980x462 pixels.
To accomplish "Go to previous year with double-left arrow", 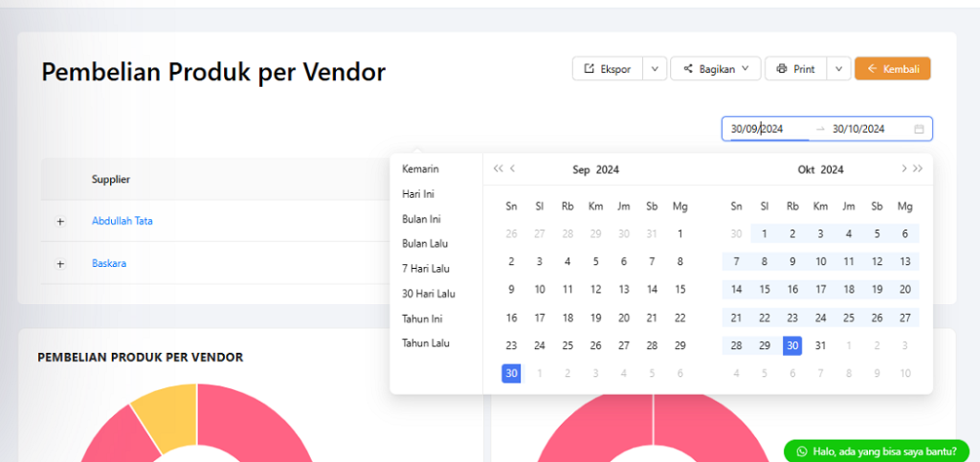I will [x=498, y=168].
